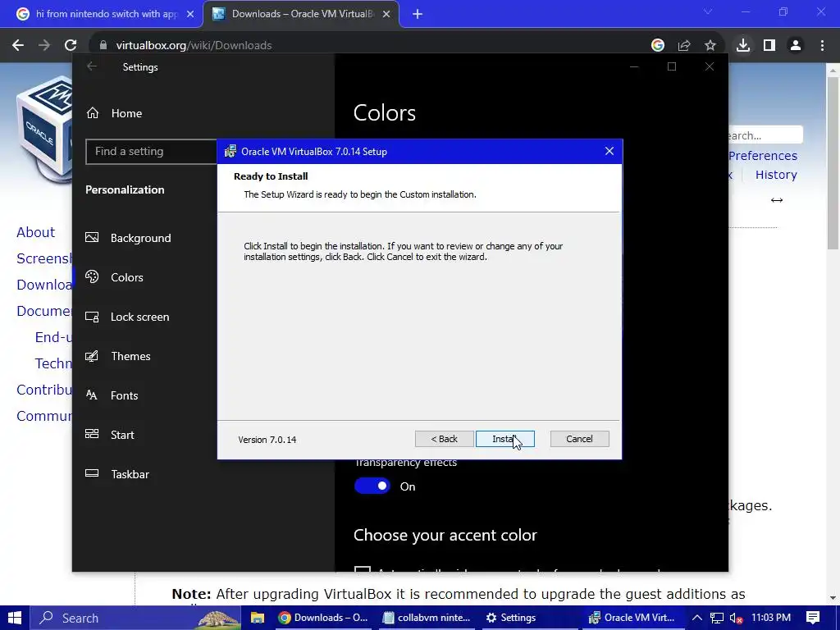Image resolution: width=840 pixels, height=630 pixels.
Task: Open the clock showing 11:03 PM
Action: (771, 618)
